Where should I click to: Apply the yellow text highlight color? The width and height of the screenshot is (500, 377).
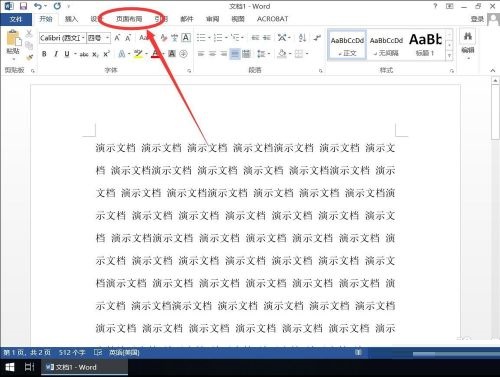[138, 54]
